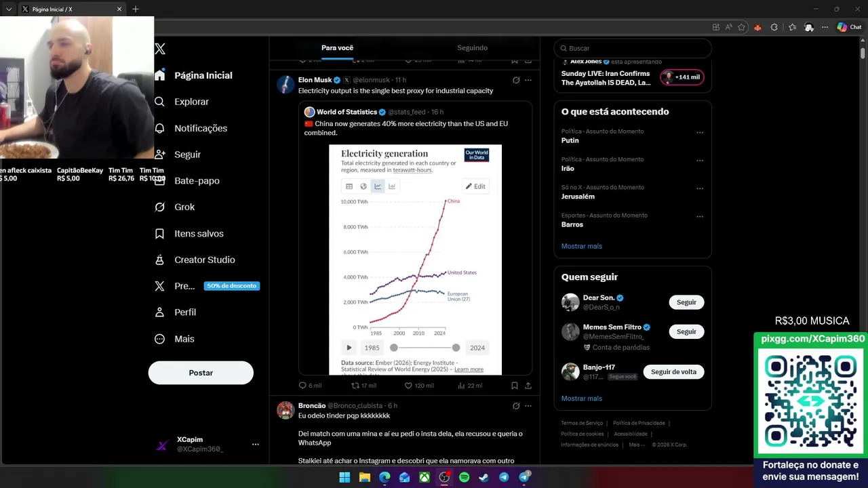Image resolution: width=868 pixels, height=488 pixels.
Task: Reply to Elon Musk post (6 mil)
Action: click(x=310, y=386)
